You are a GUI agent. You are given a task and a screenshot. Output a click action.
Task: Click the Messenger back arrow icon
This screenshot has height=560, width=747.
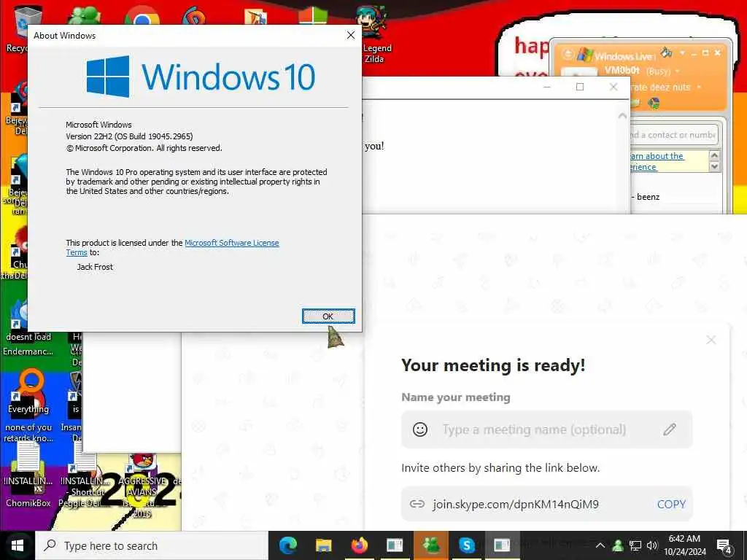568,54
